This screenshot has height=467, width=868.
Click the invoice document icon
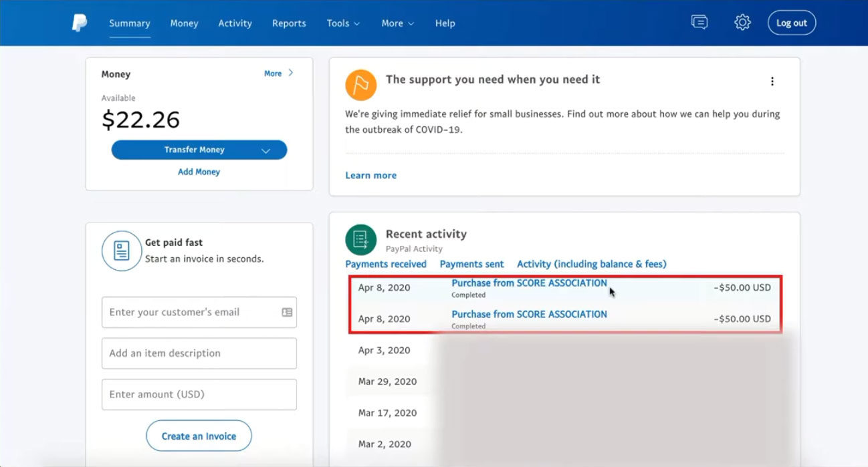pos(121,251)
